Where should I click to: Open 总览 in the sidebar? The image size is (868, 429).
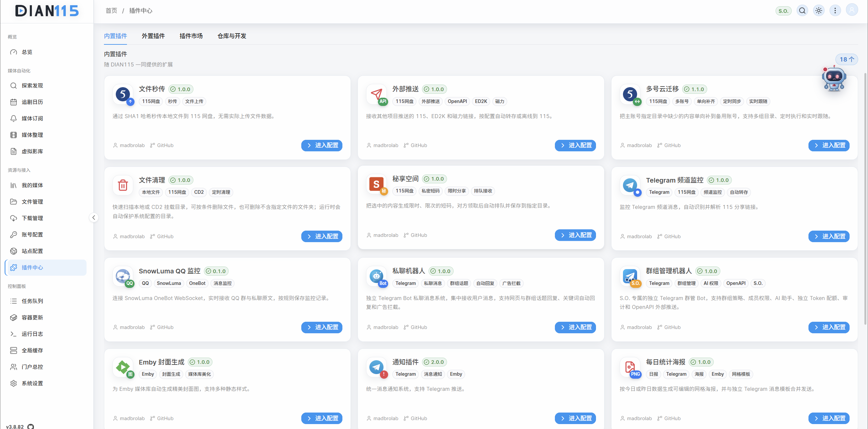(x=46, y=52)
